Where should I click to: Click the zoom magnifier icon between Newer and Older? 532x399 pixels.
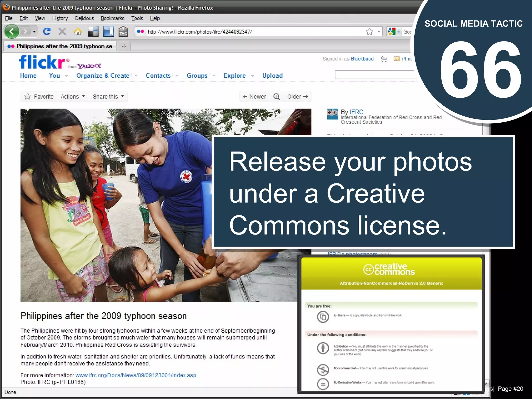277,97
